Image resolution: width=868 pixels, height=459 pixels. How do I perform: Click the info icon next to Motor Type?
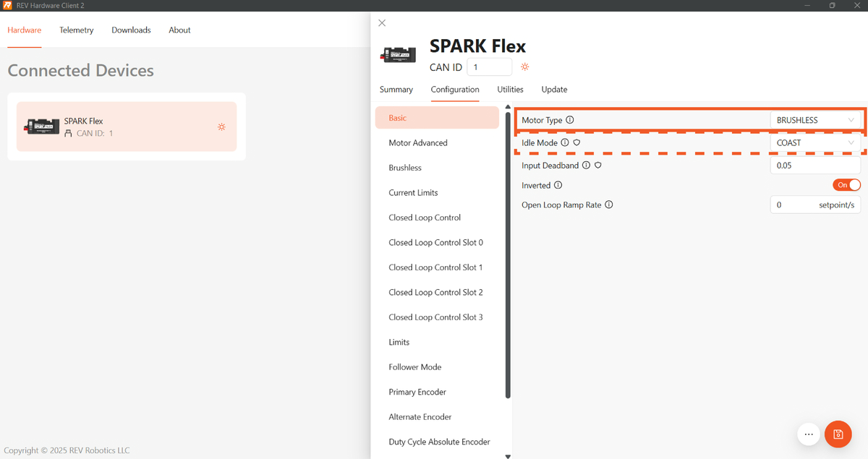click(x=570, y=120)
